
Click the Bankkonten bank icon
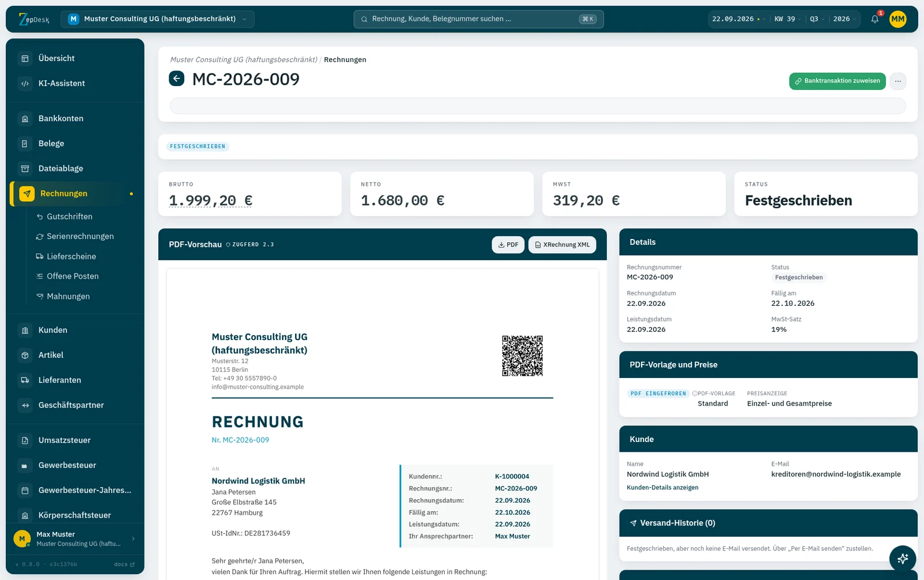[x=25, y=118]
